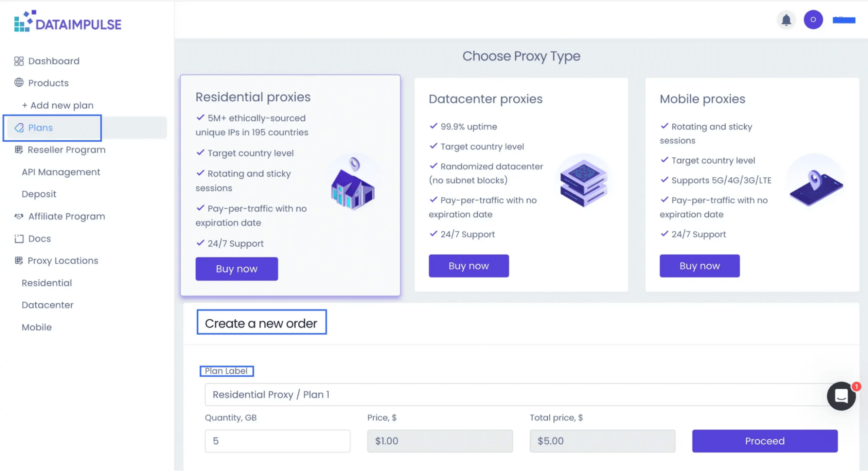This screenshot has width=868, height=471.
Task: Click the datacenter proxies server illustration
Action: click(583, 182)
